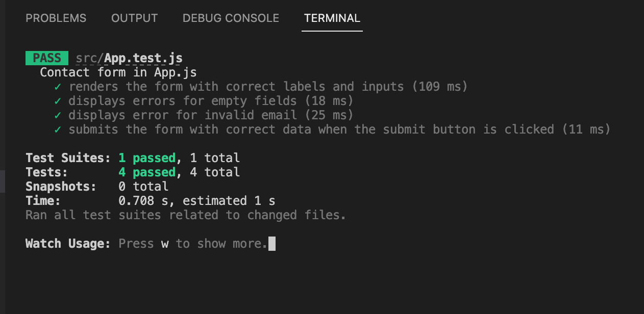The height and width of the screenshot is (314, 644).
Task: Click the 'Snapshots:' label
Action: coord(61,187)
